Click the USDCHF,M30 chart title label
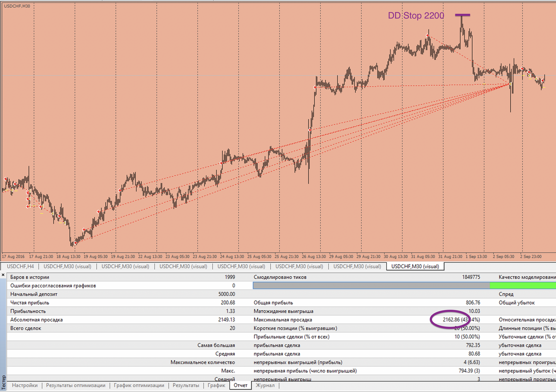 pos(17,6)
